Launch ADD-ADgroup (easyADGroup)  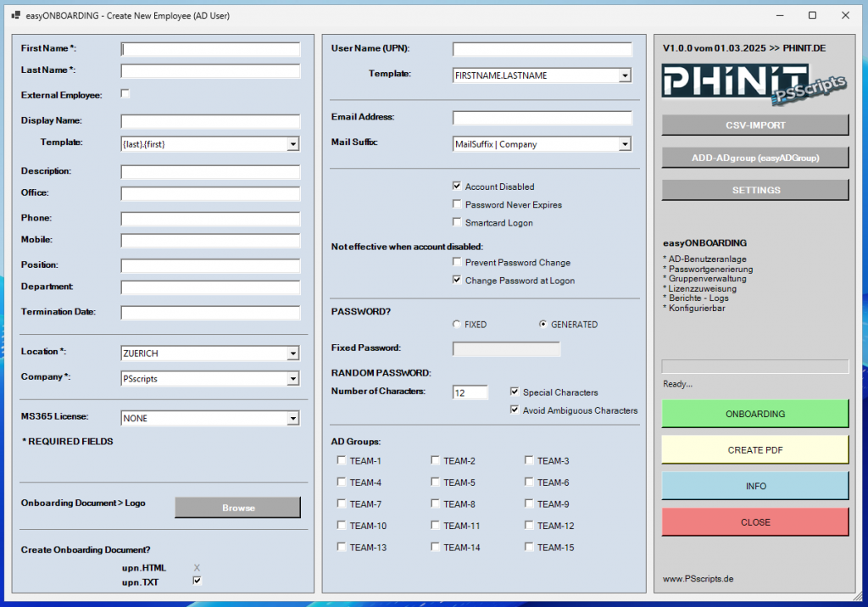(x=754, y=158)
